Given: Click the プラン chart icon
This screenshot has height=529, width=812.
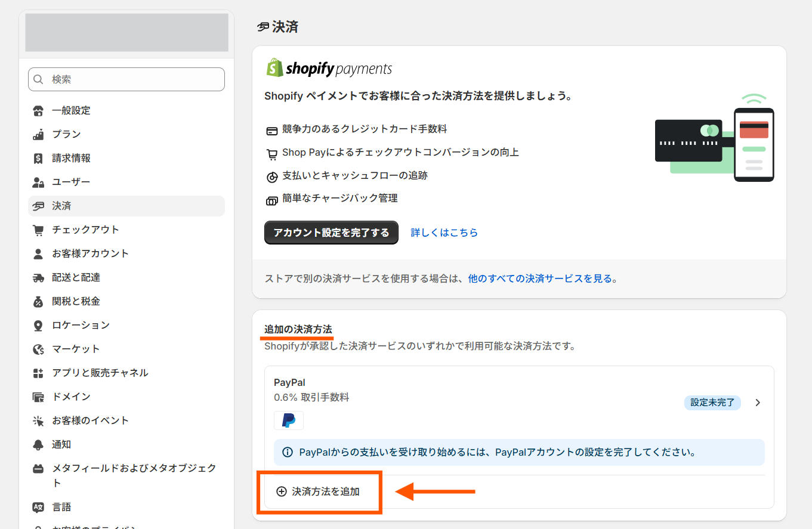Looking at the screenshot, I should click(x=38, y=134).
